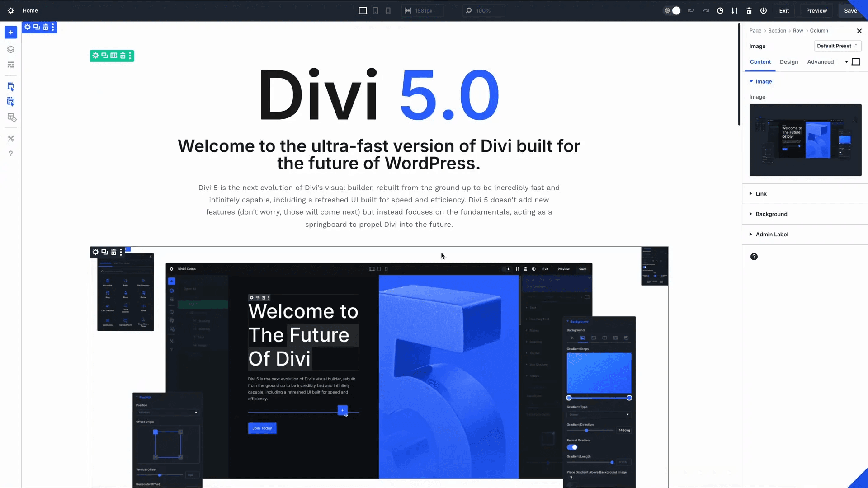Collapse the Image settings group
The width and height of the screenshot is (868, 488).
tap(763, 81)
